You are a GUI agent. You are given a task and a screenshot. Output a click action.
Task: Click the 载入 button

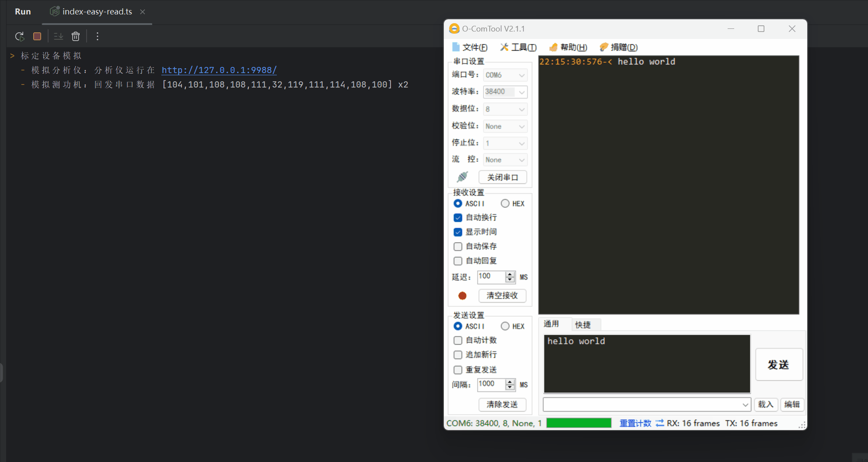(x=766, y=405)
